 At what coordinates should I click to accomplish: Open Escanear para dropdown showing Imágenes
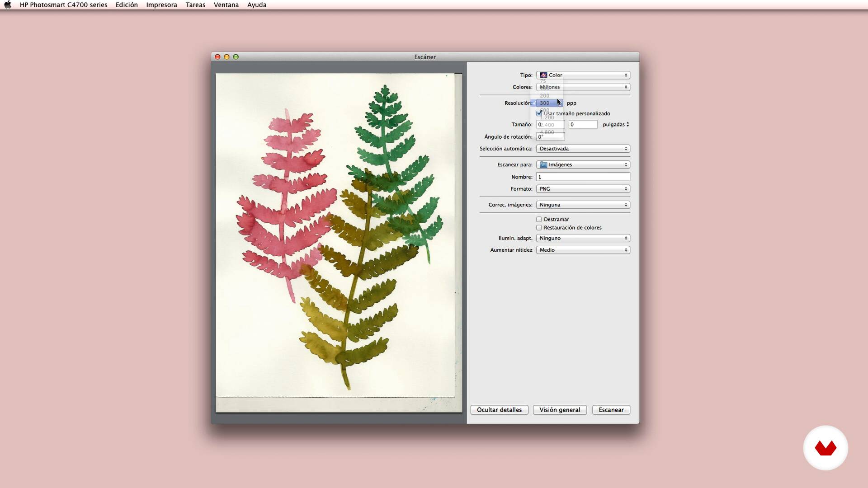click(x=583, y=164)
